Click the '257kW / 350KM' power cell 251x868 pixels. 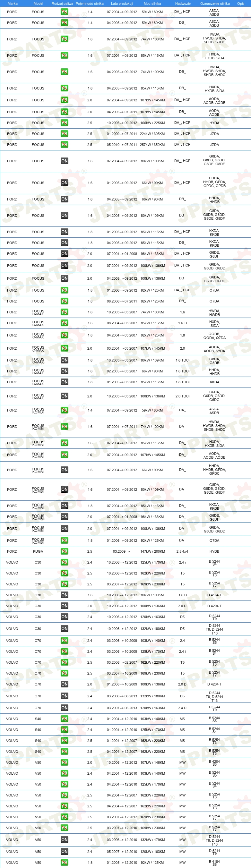coord(152,145)
